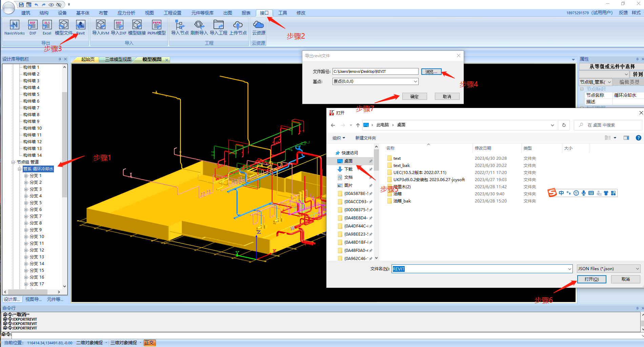
Task: Click the 浏览... browse button
Action: coord(431,72)
